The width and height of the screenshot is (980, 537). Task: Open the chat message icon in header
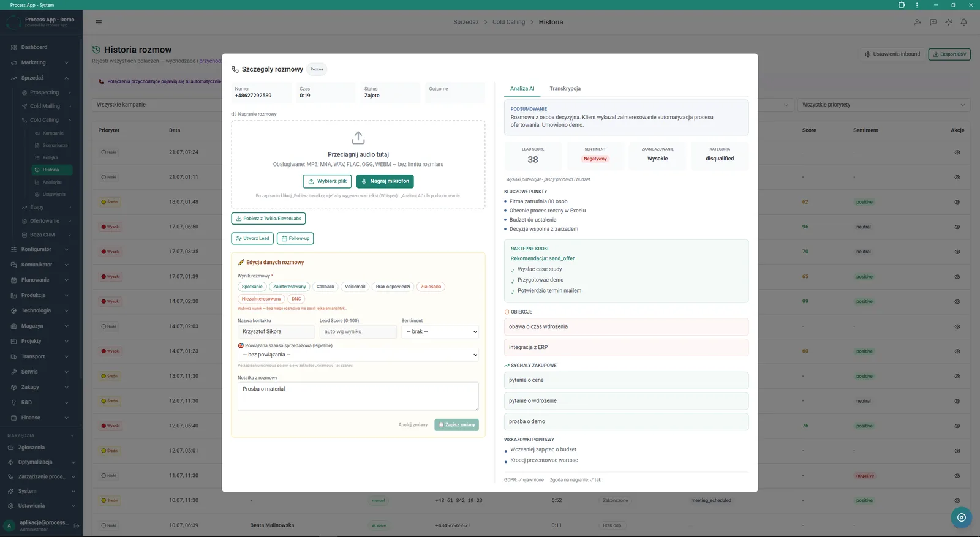click(x=933, y=22)
